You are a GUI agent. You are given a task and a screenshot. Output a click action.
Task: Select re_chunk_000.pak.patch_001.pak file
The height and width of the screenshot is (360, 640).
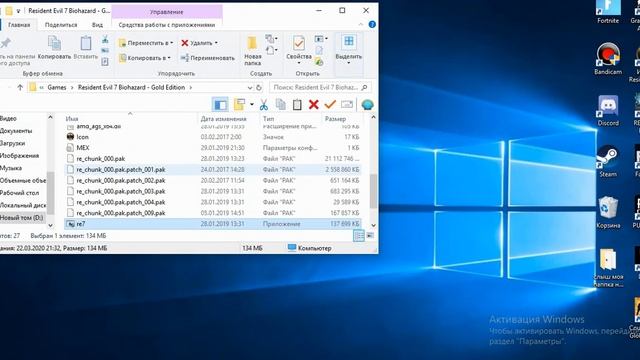pos(213,169)
